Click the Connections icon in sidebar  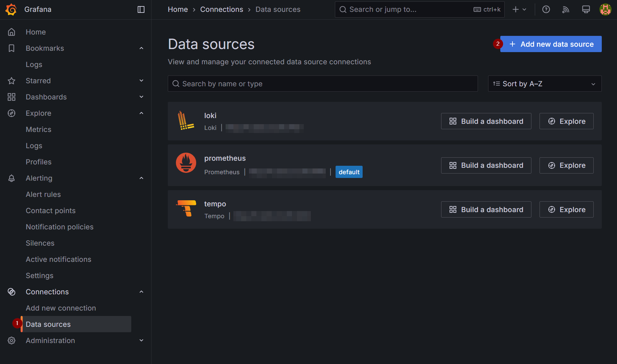point(12,292)
